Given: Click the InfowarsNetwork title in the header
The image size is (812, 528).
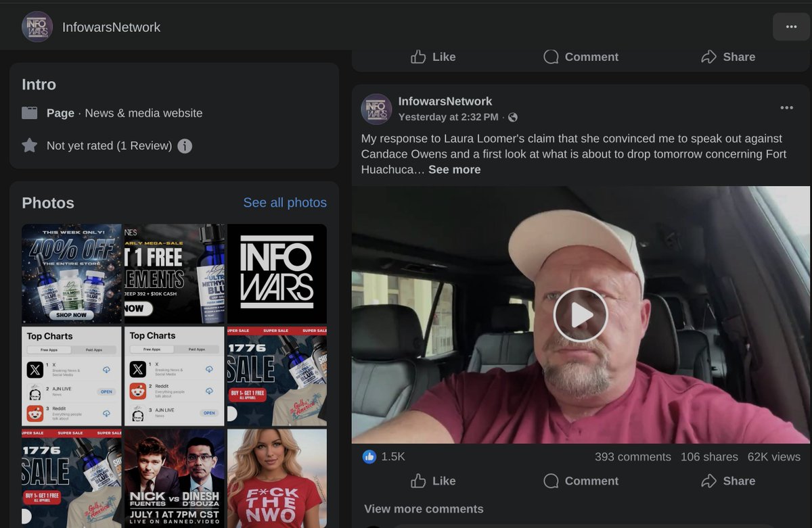Looking at the screenshot, I should click(112, 28).
